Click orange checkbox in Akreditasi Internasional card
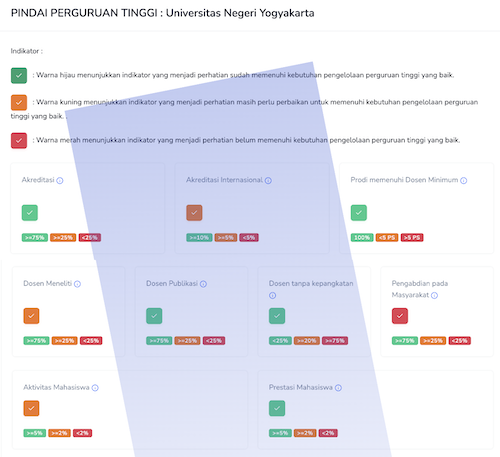500x457 pixels. (194, 213)
